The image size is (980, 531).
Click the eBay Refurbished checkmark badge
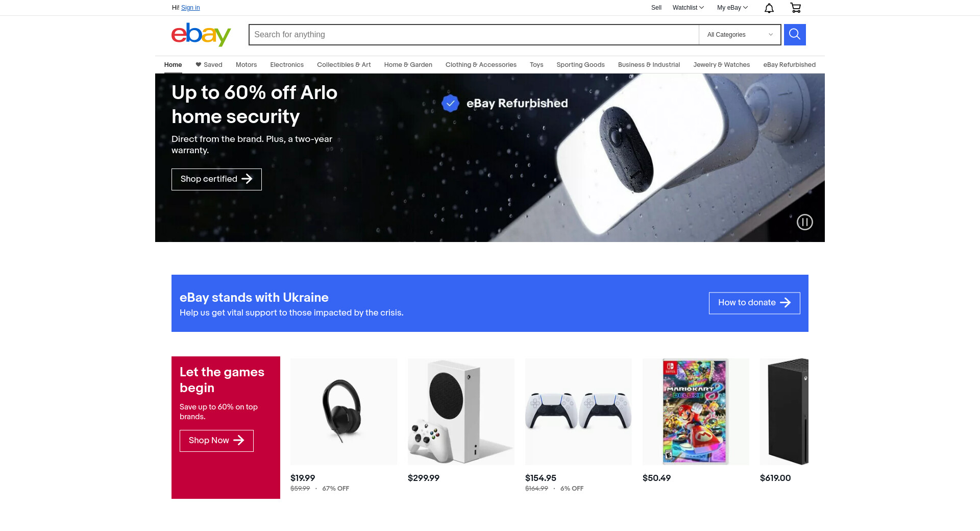tap(450, 103)
